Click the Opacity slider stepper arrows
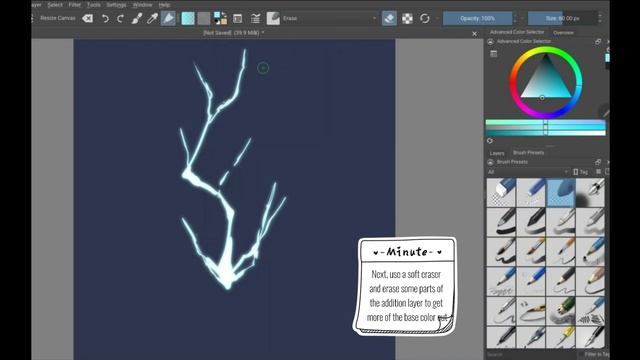 pos(515,18)
